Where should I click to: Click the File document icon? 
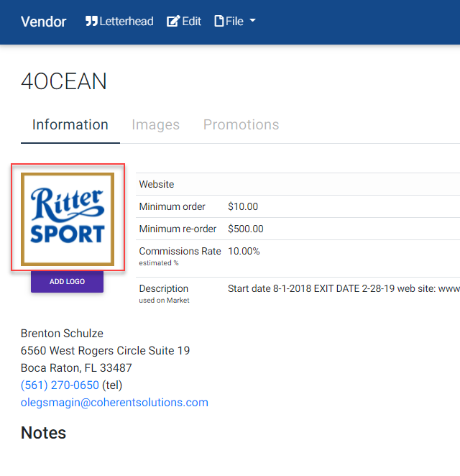click(218, 22)
